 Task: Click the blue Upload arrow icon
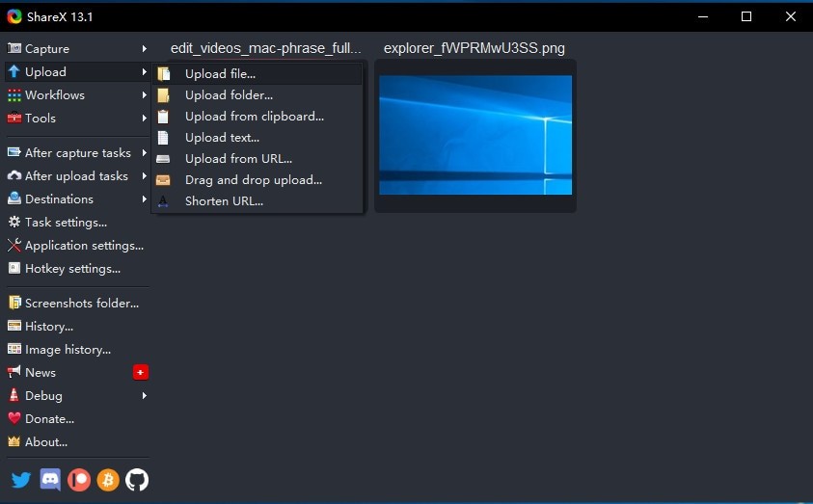14,71
